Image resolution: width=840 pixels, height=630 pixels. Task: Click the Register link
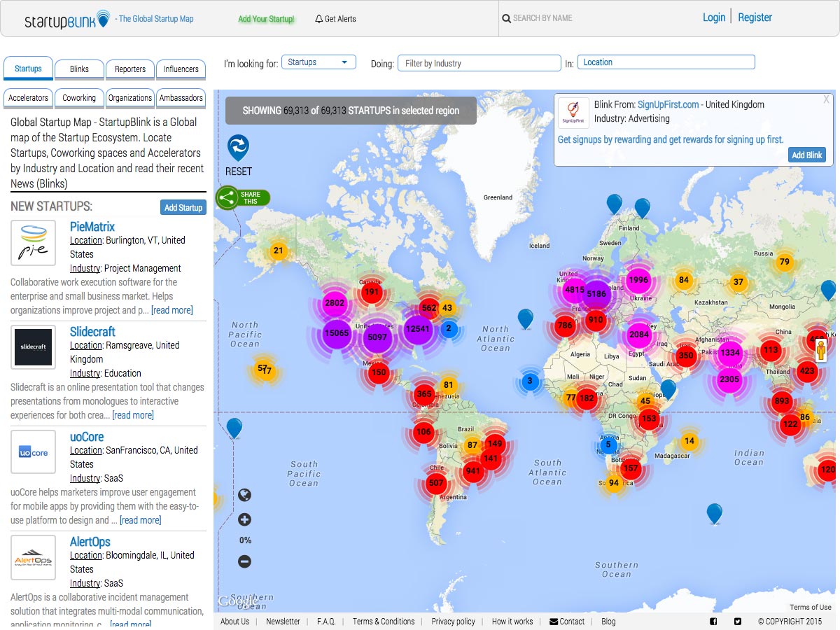(755, 17)
